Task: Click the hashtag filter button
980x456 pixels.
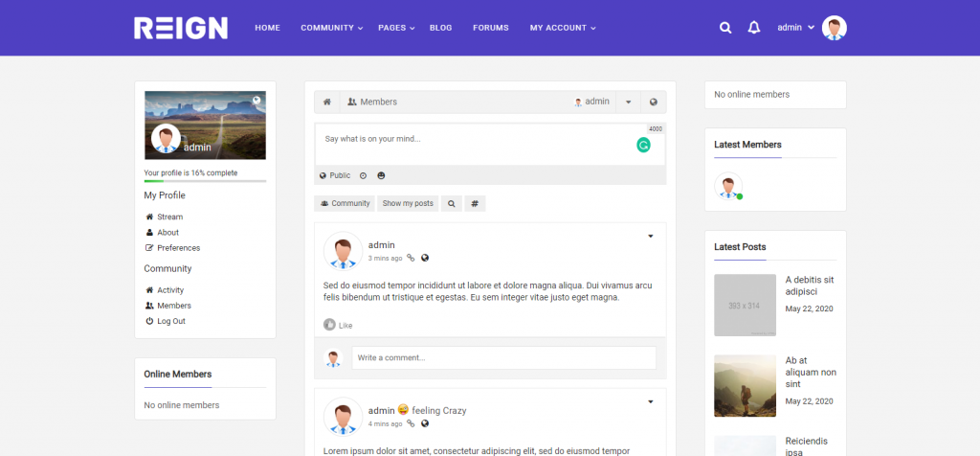Action: [x=475, y=203]
